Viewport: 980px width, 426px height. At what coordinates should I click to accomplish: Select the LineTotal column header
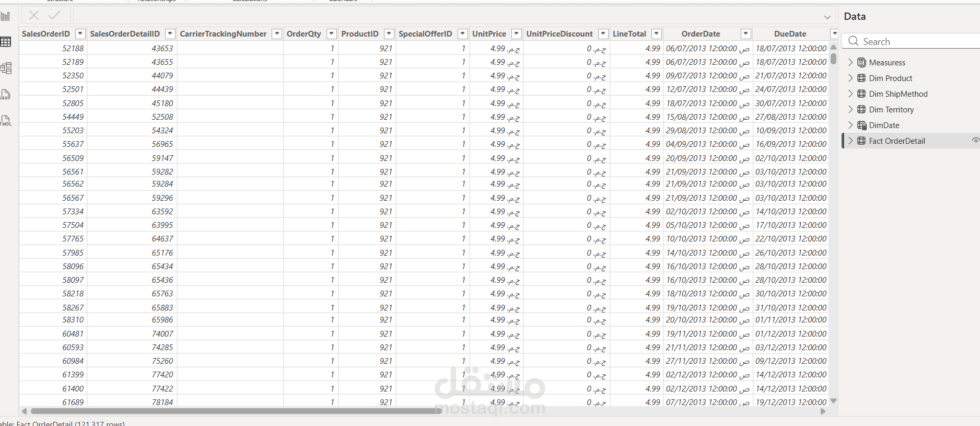click(629, 34)
